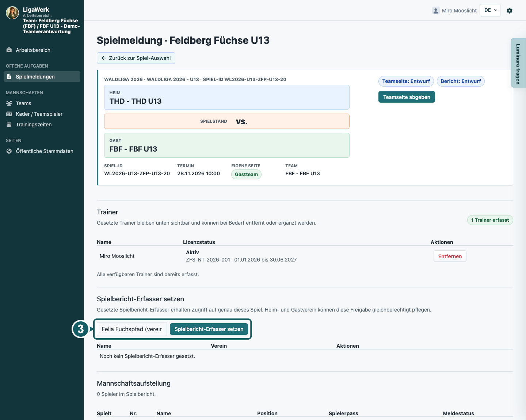Click the Trainingszeiten calendar icon
Screen dimensions: 526x420
[9, 125]
